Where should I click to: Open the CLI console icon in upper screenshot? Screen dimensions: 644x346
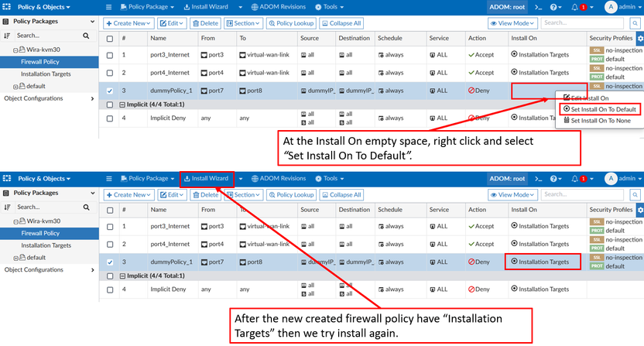click(539, 7)
